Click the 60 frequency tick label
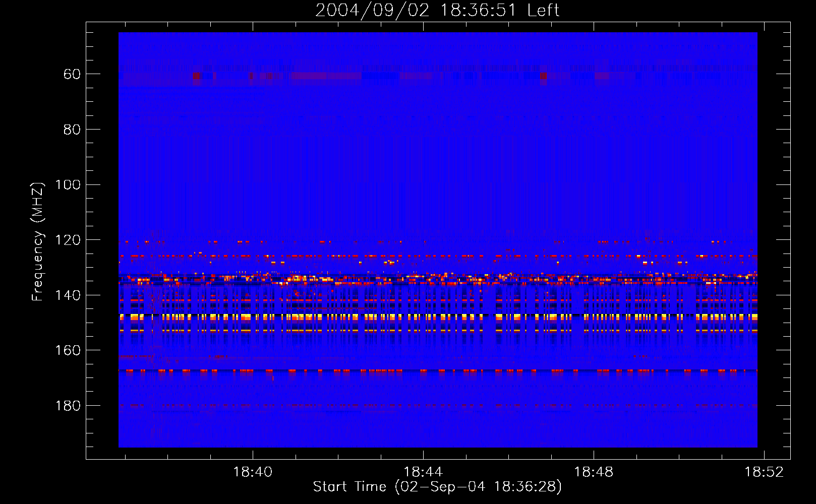This screenshot has height=504, width=816. (72, 74)
